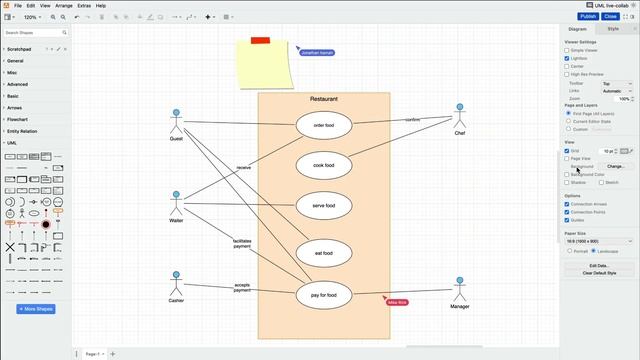This screenshot has width=640, height=360.
Task: Expand the General shapes section
Action: point(15,61)
